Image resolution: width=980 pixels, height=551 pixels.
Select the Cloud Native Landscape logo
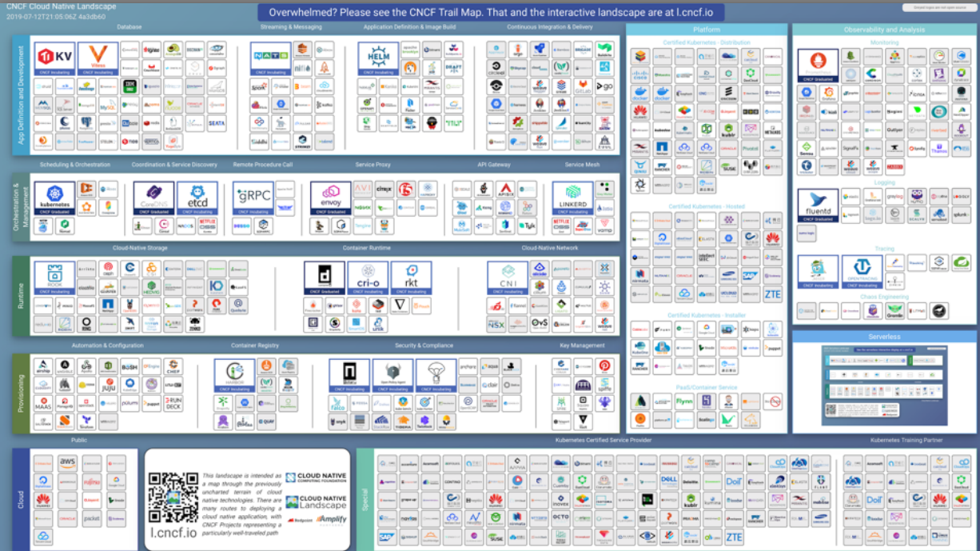point(316,501)
